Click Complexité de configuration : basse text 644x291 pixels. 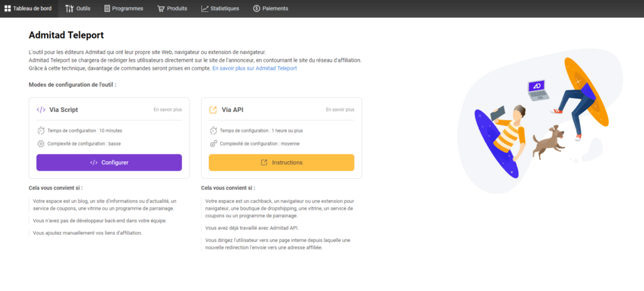pos(84,144)
